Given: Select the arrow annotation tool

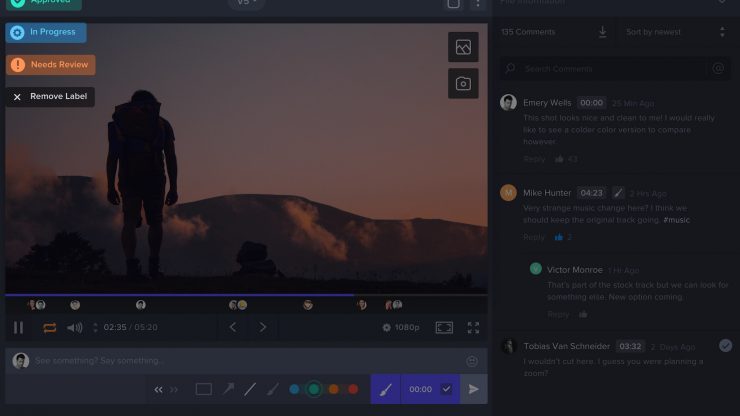Looking at the screenshot, I should pos(228,390).
